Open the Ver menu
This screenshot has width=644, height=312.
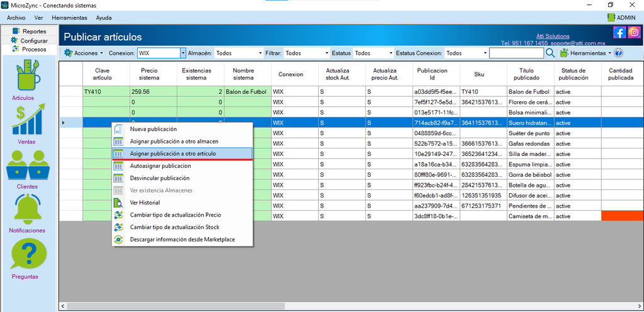[x=39, y=18]
